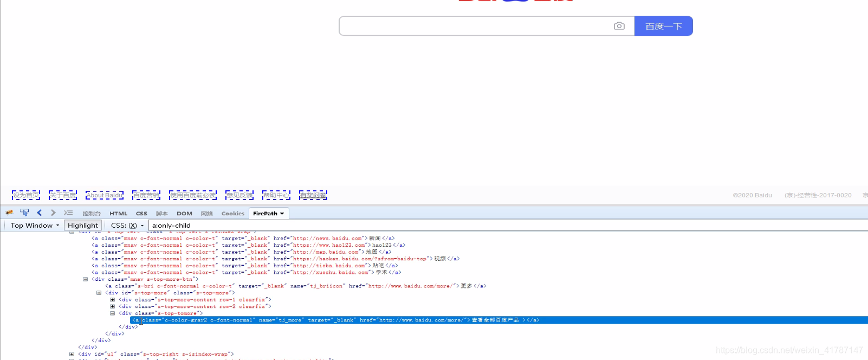Click the Firebug back arrow
868x360 pixels.
(x=39, y=213)
